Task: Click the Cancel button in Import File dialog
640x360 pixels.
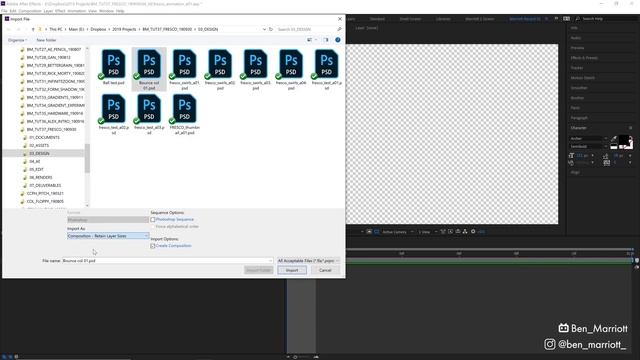Action: [x=325, y=270]
